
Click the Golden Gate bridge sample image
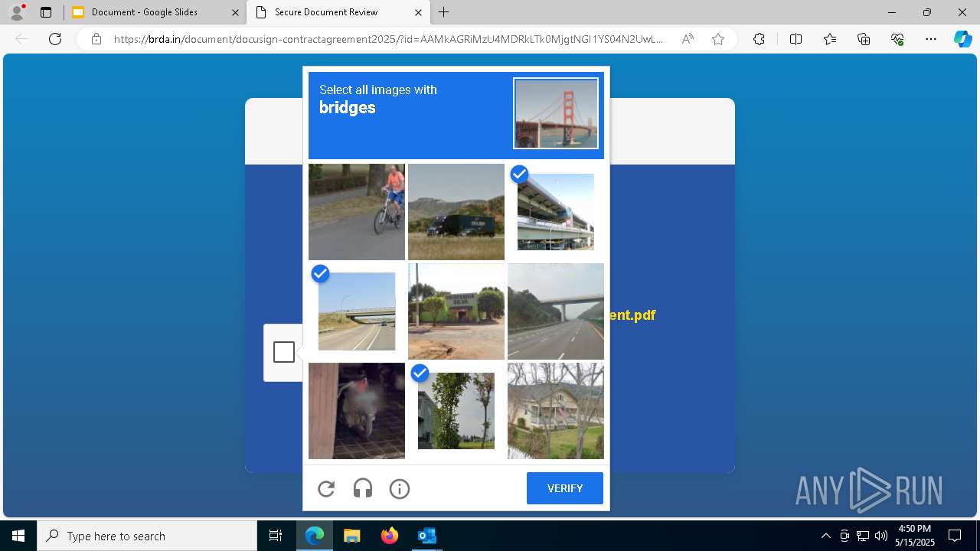(x=556, y=113)
